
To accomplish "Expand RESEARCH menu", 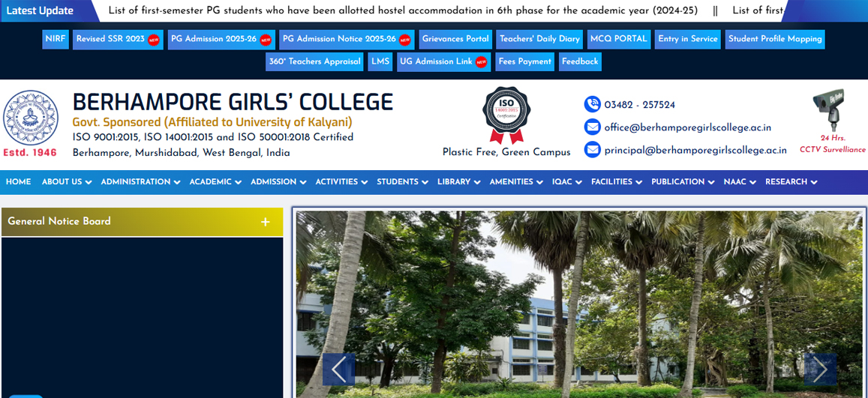I will click(791, 182).
